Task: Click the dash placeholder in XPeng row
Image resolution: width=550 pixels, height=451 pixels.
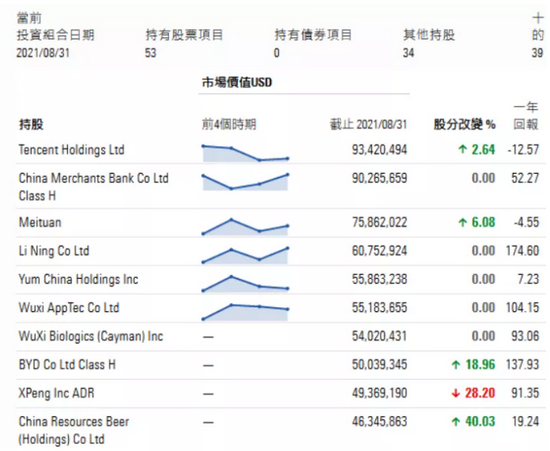Action: click(208, 394)
